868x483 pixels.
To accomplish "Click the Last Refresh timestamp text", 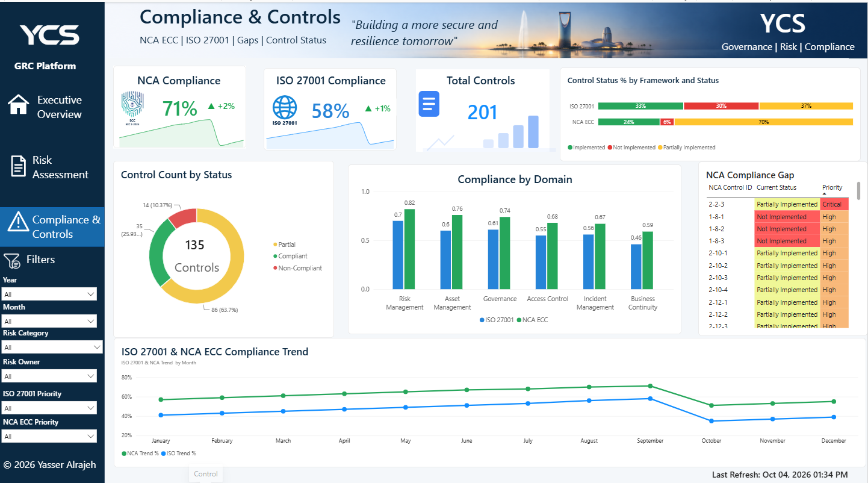I will click(780, 475).
